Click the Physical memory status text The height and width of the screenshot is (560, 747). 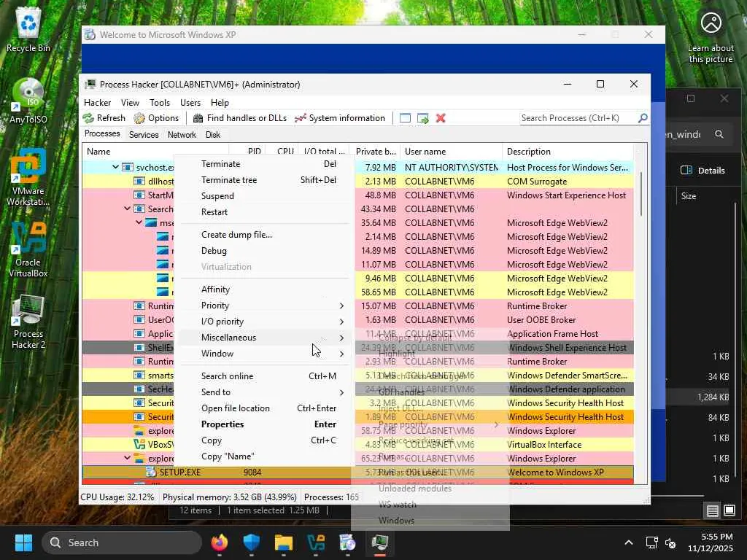coord(229,497)
